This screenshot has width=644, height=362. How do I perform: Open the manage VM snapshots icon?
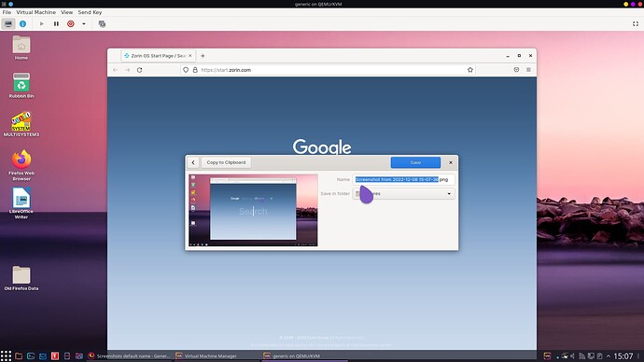[102, 24]
